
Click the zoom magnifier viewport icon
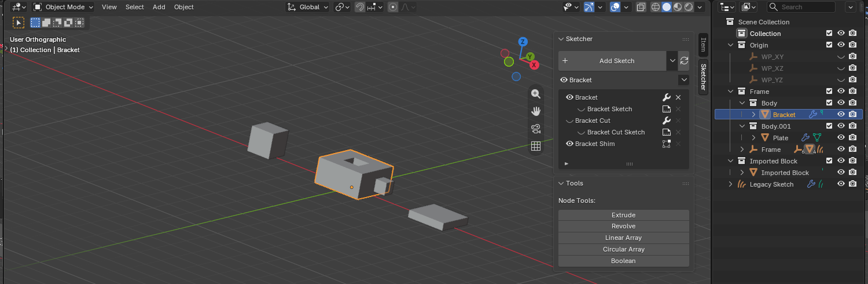(x=536, y=93)
